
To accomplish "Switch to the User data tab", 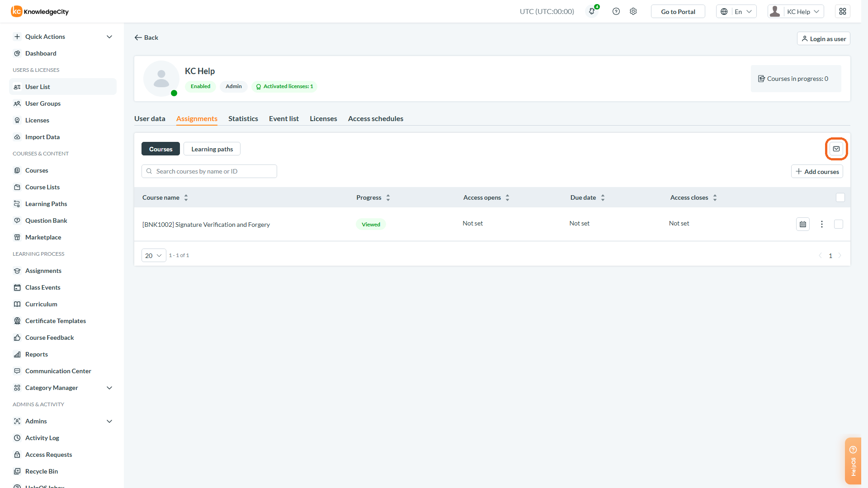I will pyautogui.click(x=150, y=119).
